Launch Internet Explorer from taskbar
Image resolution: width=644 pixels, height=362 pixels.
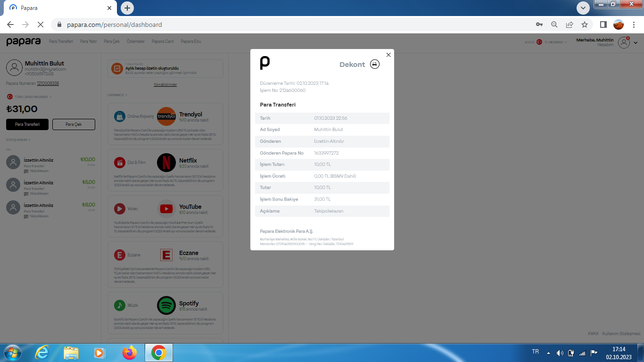pyautogui.click(x=42, y=353)
